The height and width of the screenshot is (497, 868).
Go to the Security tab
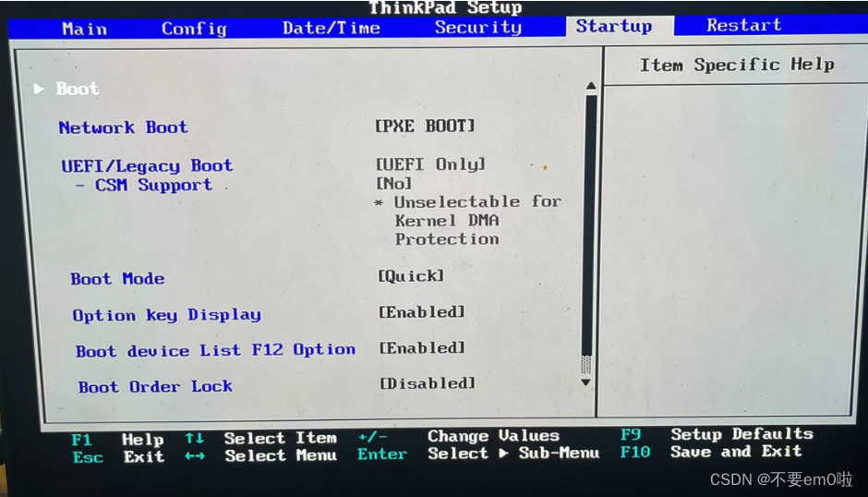point(477,27)
